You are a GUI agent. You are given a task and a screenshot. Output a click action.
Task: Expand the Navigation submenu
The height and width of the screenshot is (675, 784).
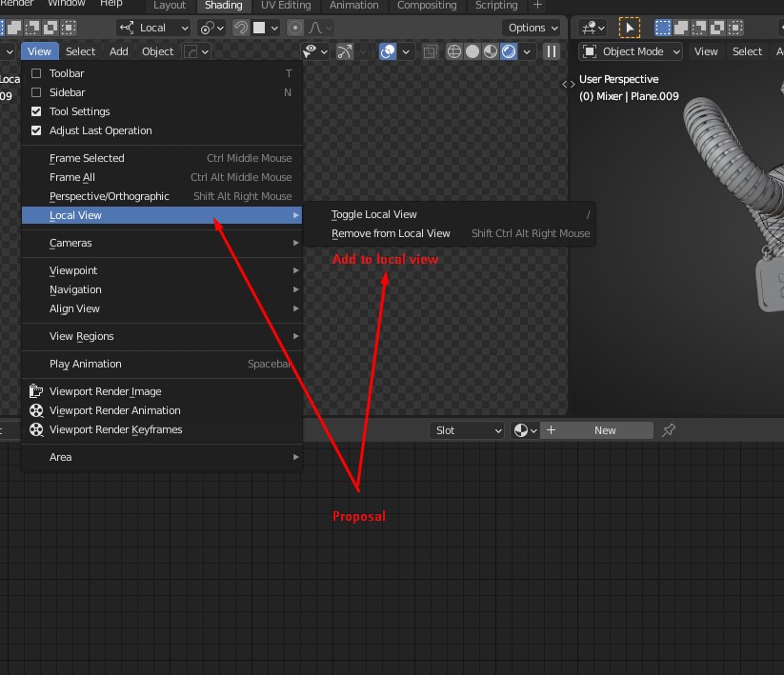tap(162, 289)
